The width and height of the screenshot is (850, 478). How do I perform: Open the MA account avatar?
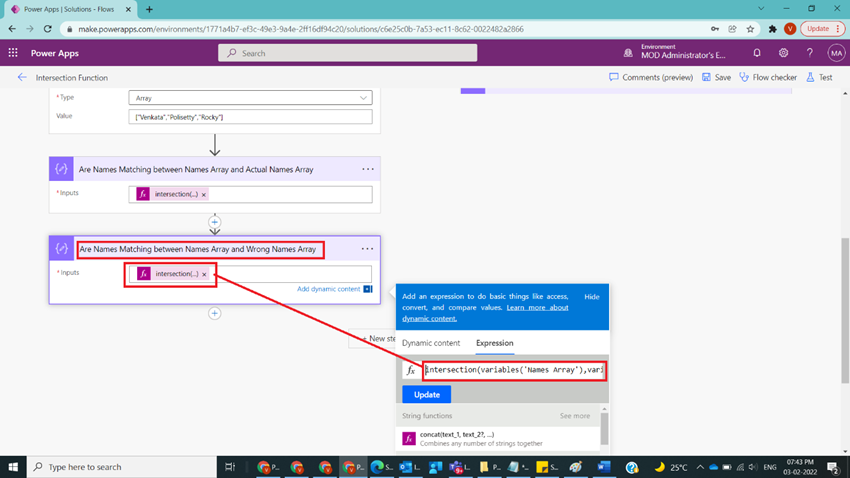(836, 53)
